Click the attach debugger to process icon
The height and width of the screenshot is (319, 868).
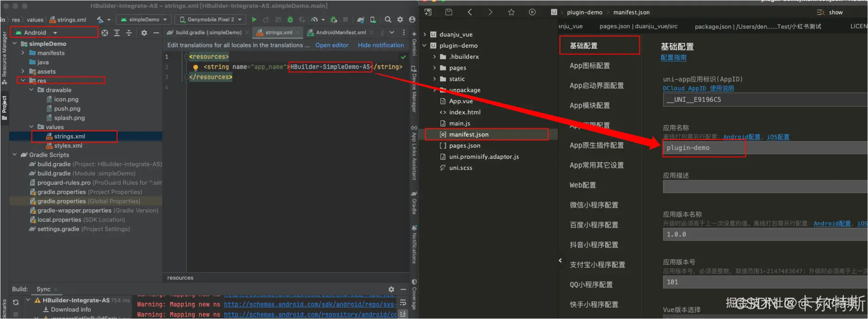click(x=334, y=19)
